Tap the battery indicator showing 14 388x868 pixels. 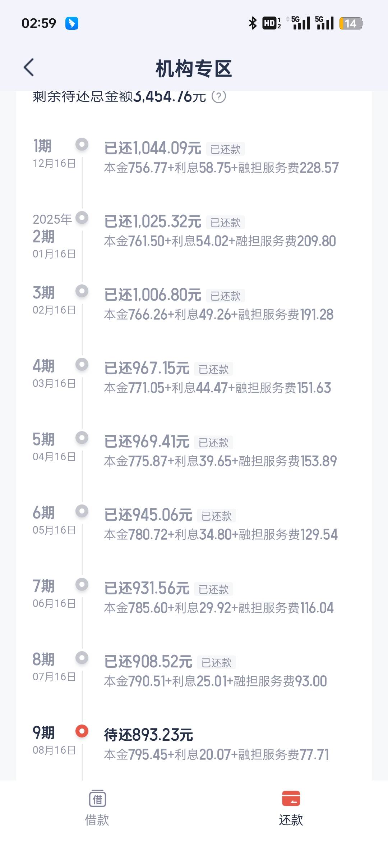(x=351, y=23)
